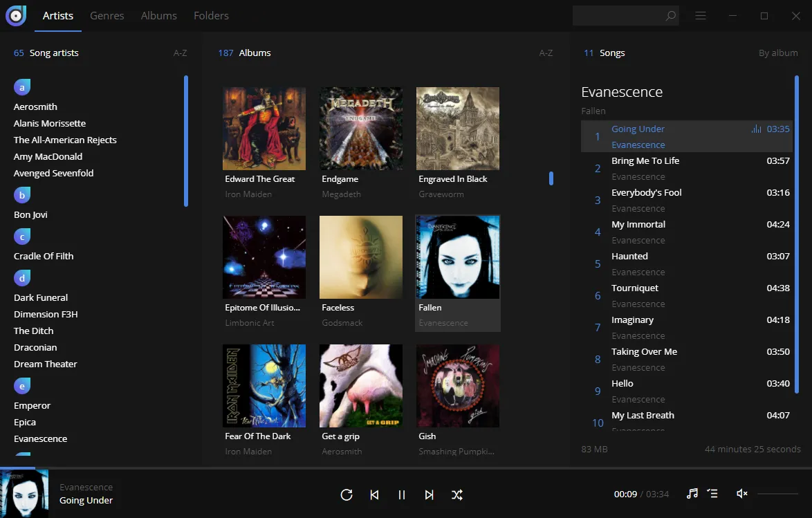The width and height of the screenshot is (812, 518).
Task: Adjust the volume slider
Action: 778,494
